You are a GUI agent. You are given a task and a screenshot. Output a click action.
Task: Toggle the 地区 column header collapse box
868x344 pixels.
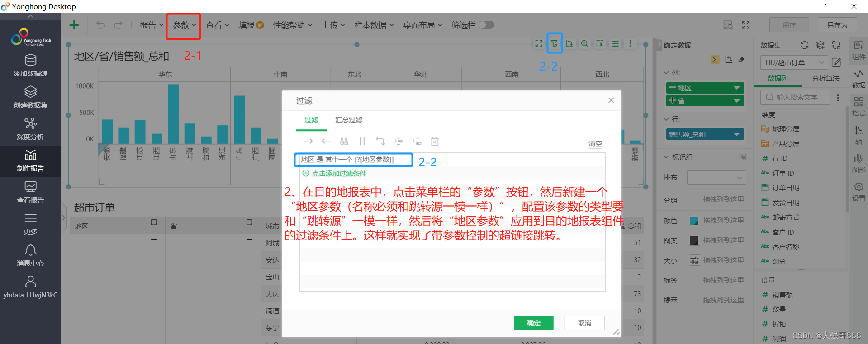pos(154,222)
